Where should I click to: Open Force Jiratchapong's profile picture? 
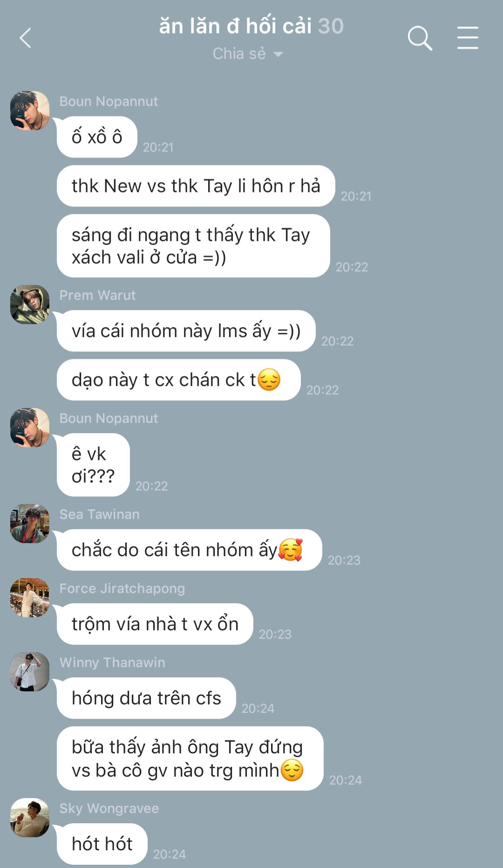coord(30,598)
